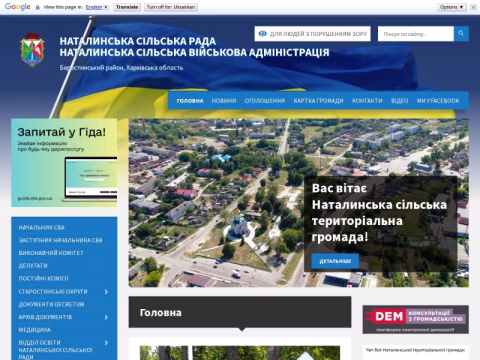This screenshot has height=360, width=480.
Task: Click the community coat of arms logo
Action: 32,49
